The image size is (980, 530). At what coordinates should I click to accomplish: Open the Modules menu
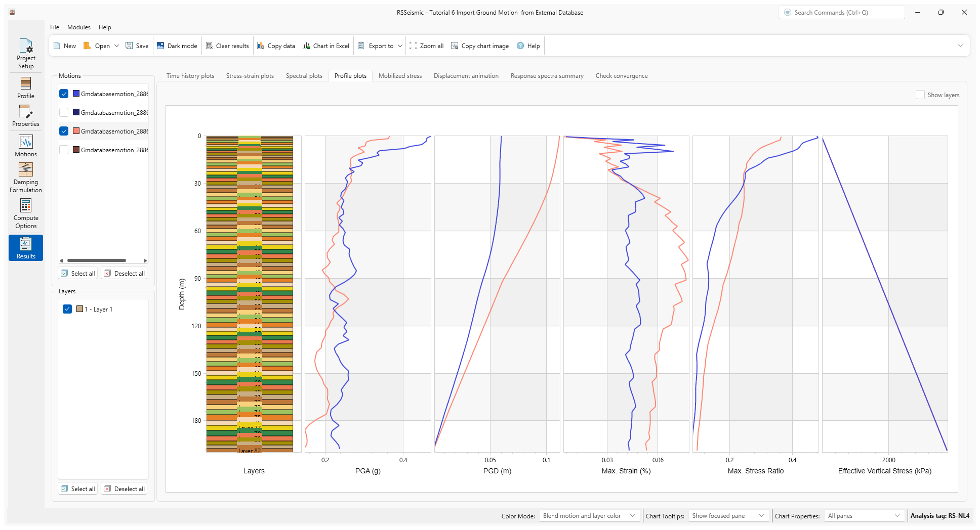78,27
